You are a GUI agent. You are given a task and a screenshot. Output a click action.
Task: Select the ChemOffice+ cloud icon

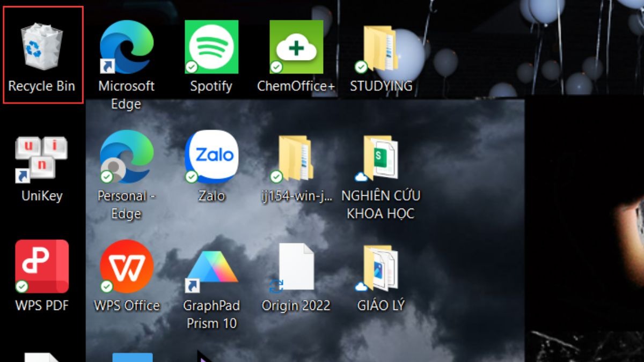tap(296, 47)
